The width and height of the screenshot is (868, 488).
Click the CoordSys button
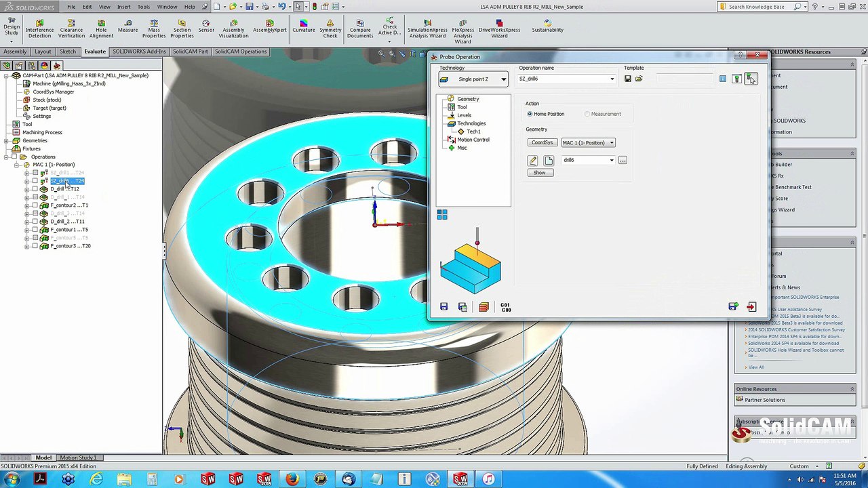click(x=542, y=143)
